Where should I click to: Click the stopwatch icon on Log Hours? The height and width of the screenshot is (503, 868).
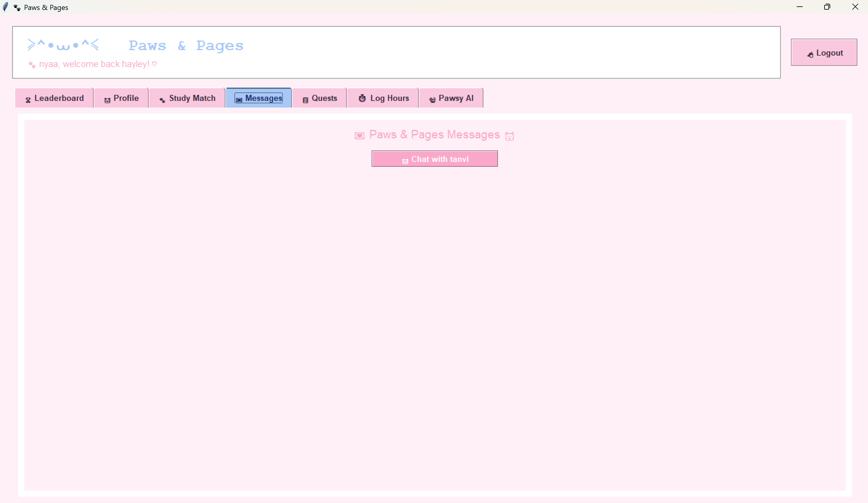tap(362, 98)
